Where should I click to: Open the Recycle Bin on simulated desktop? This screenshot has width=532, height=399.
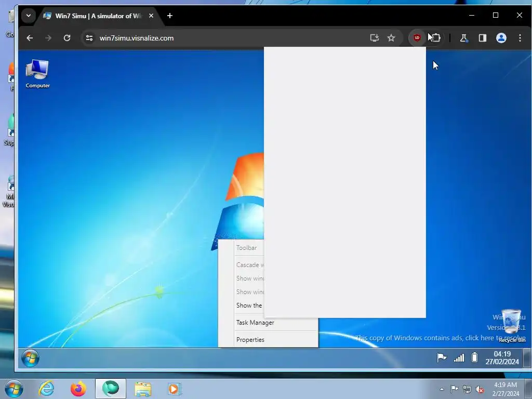512,325
